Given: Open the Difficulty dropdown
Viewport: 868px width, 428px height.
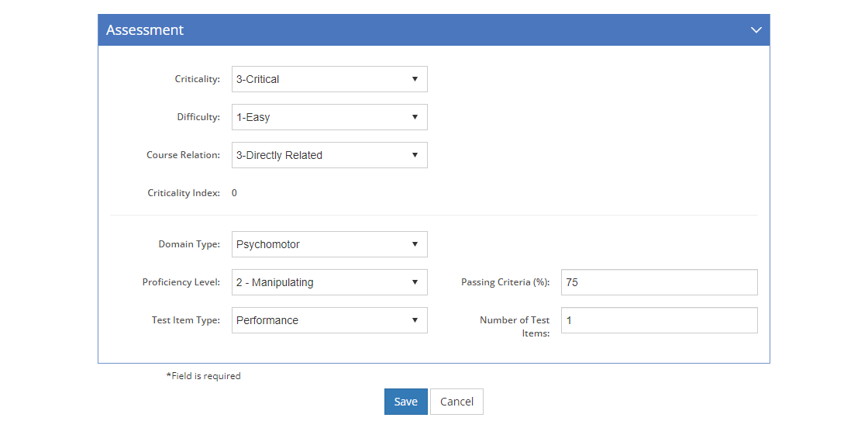Looking at the screenshot, I should 329,117.
